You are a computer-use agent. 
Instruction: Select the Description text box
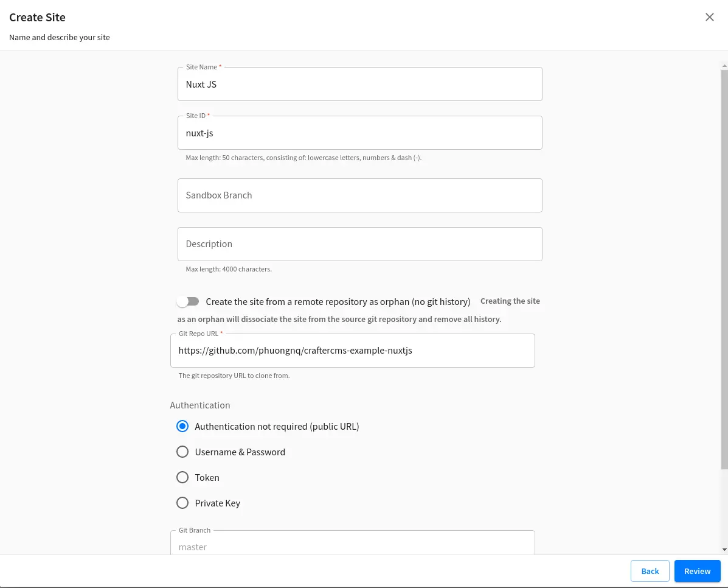tap(359, 244)
